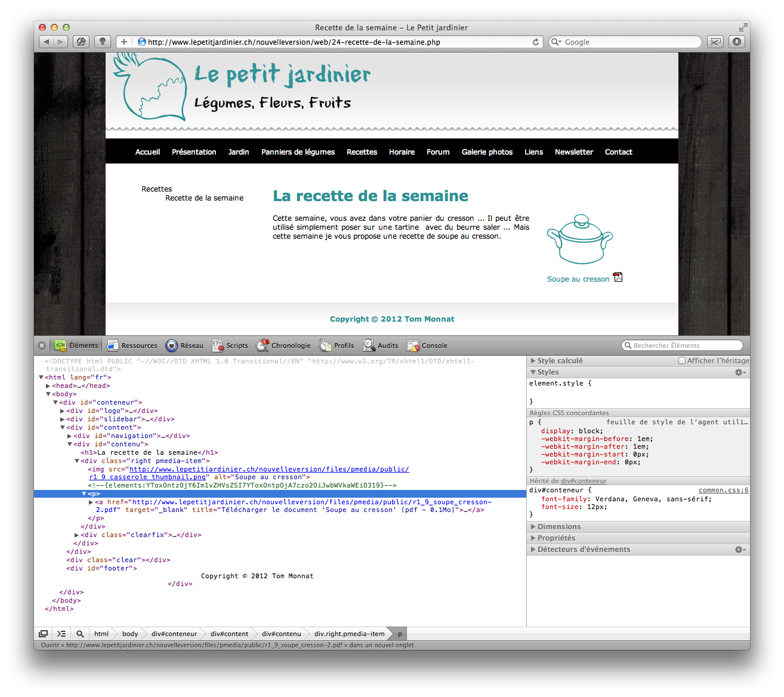784x697 pixels.
Task: Open the Accueil menu on the website
Action: (x=147, y=152)
